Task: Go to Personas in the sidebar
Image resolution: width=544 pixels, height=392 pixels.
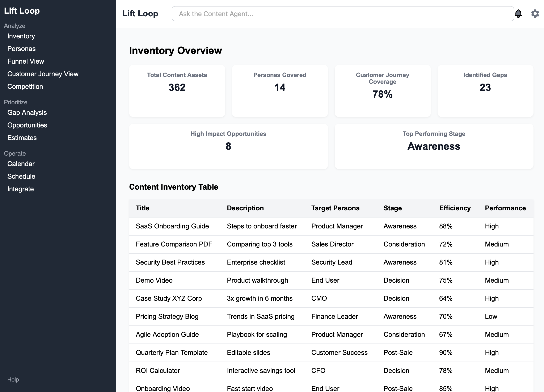Action: (21, 49)
